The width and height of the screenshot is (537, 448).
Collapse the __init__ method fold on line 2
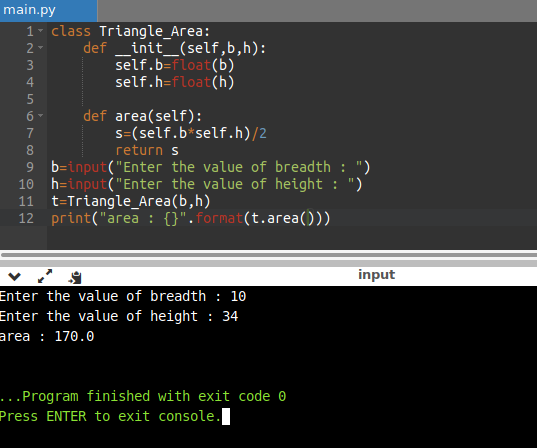tap(41, 48)
